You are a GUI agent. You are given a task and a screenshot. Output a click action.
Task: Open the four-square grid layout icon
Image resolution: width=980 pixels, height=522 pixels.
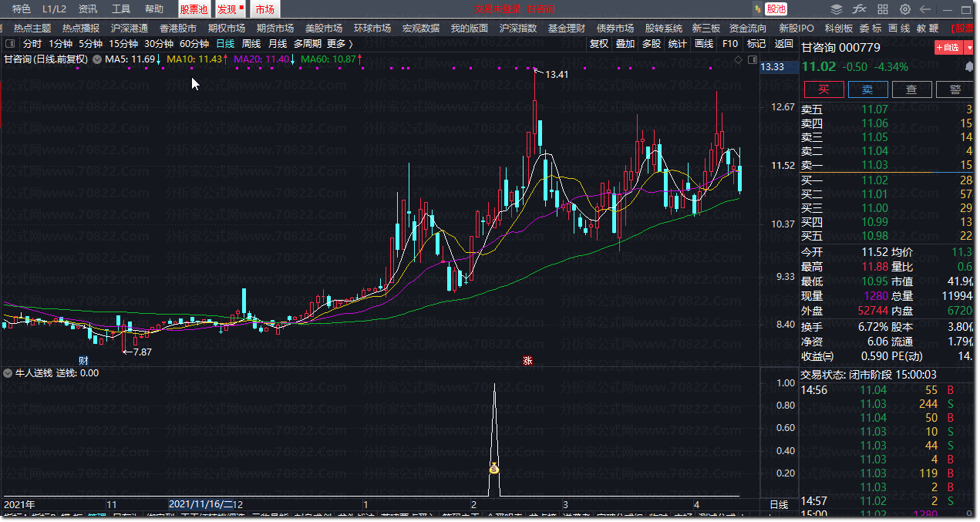[882, 9]
